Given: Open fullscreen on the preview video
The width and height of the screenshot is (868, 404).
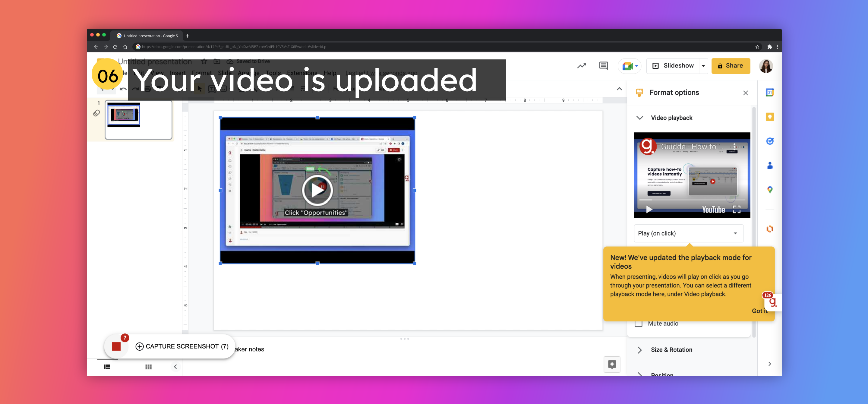Looking at the screenshot, I should 737,210.
